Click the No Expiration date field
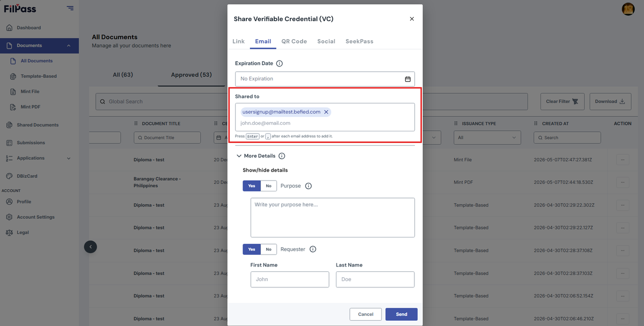Image resolution: width=644 pixels, height=326 pixels. click(325, 79)
